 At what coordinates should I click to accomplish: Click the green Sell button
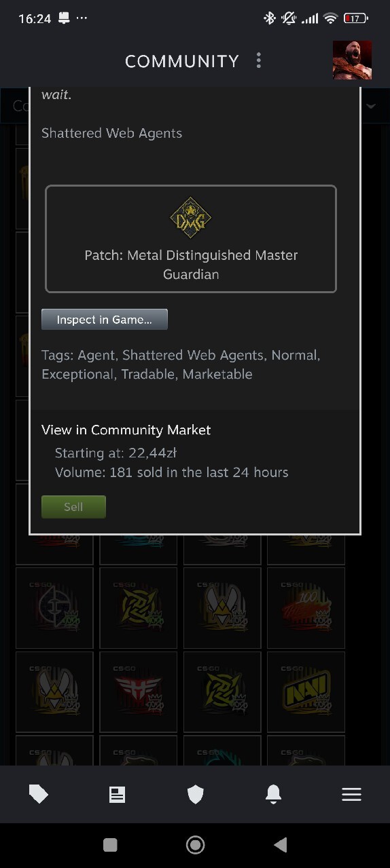(73, 507)
